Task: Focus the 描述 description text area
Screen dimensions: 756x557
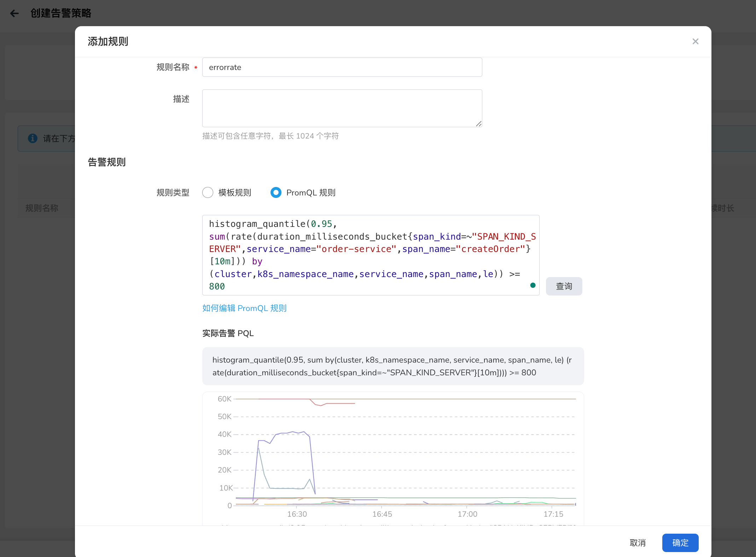Action: [342, 108]
